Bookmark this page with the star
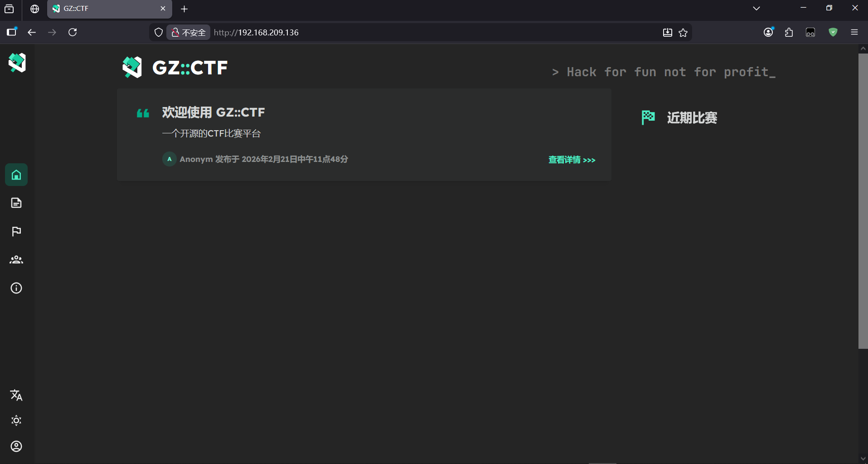Screen dimensions: 868x464 pos(683,33)
